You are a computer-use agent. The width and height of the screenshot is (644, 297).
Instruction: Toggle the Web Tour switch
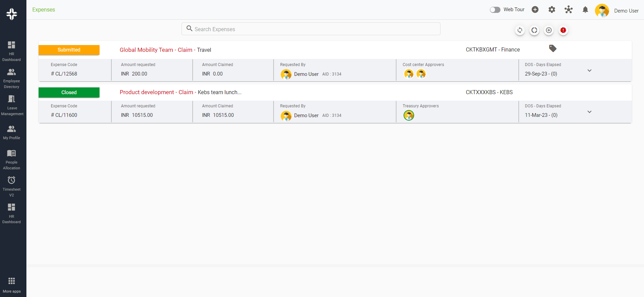point(495,10)
